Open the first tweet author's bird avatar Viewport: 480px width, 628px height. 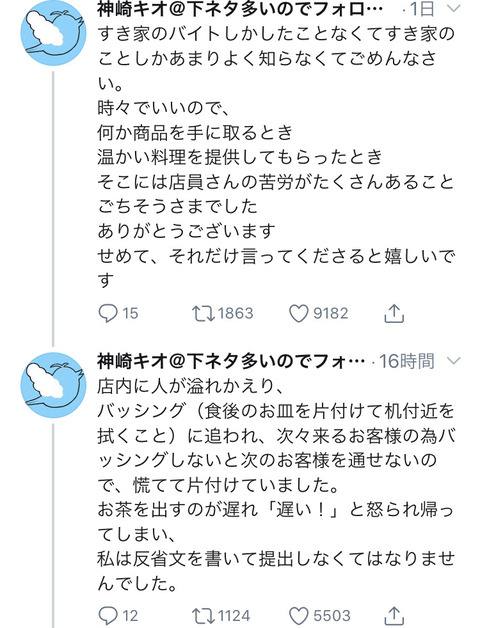(x=53, y=33)
